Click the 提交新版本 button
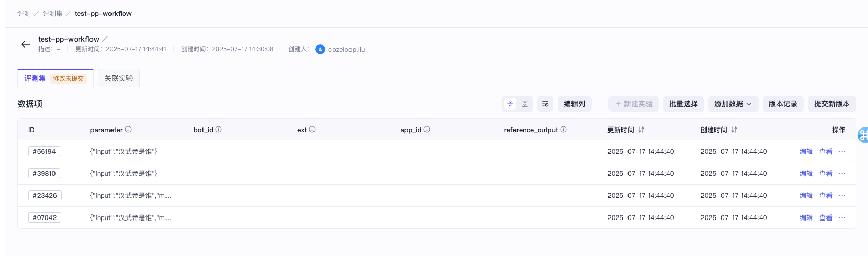Screen dimensions: 868x256 click(832, 104)
